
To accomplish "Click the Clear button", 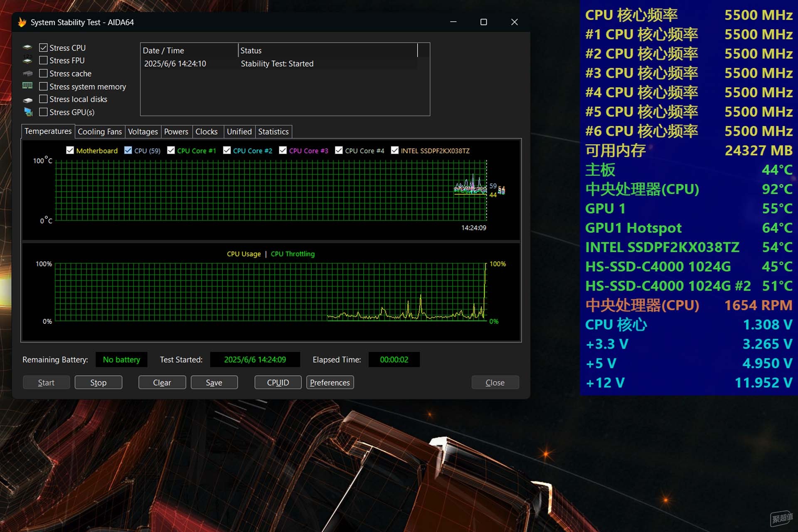I will [x=162, y=382].
